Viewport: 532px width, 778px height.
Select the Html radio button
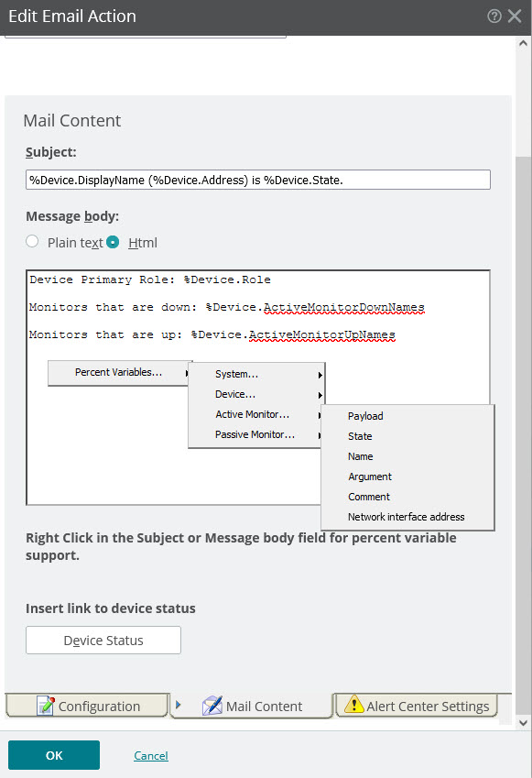(113, 242)
